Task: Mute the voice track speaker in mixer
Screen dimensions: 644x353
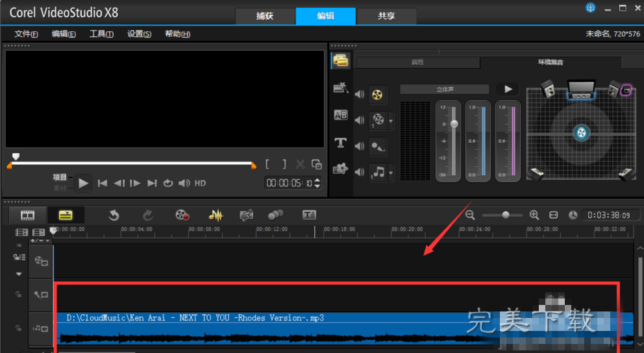Action: click(x=360, y=146)
